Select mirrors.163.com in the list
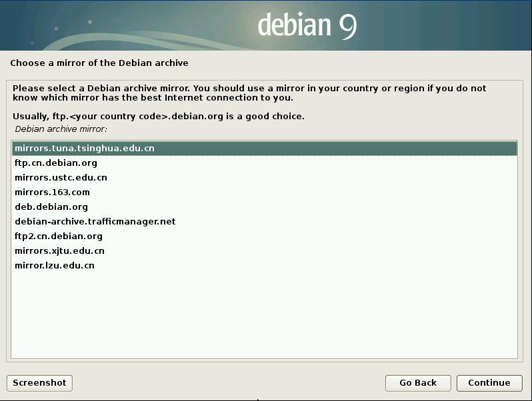The image size is (532, 401). click(x=52, y=192)
